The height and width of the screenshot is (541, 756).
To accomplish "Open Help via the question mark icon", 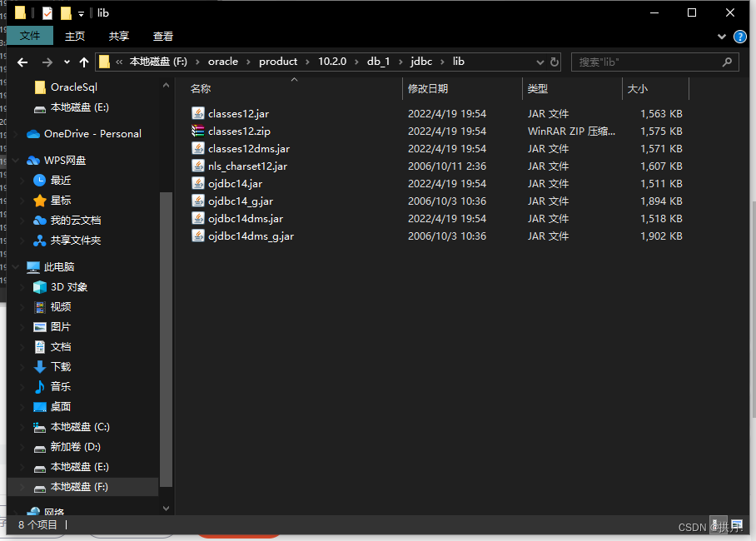I will tap(740, 36).
